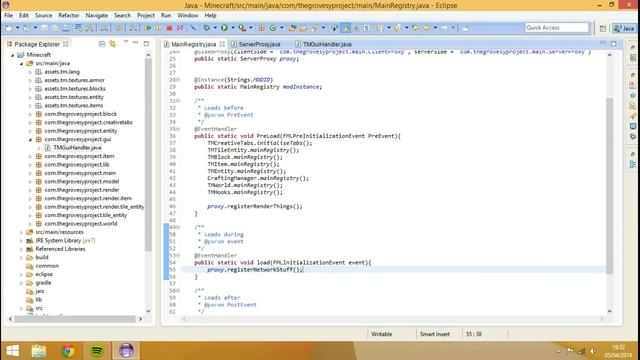Image resolution: width=640 pixels, height=360 pixels.
Task: Switch to the ServerProxy.java tab
Action: [259, 44]
